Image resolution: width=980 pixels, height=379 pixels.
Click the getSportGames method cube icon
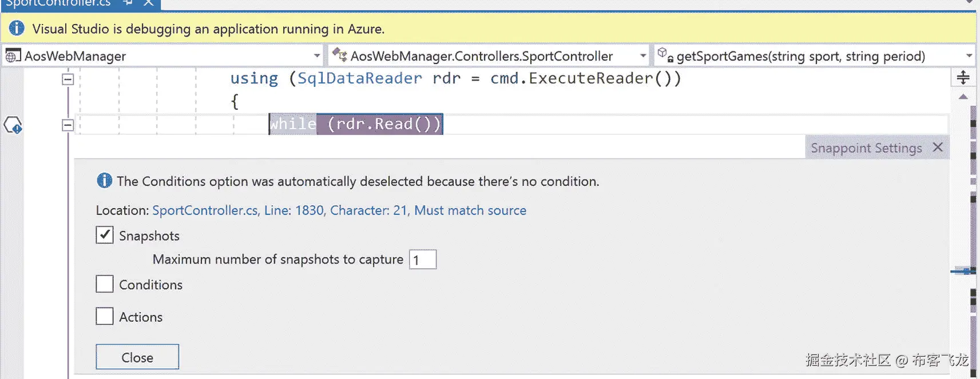tap(665, 55)
